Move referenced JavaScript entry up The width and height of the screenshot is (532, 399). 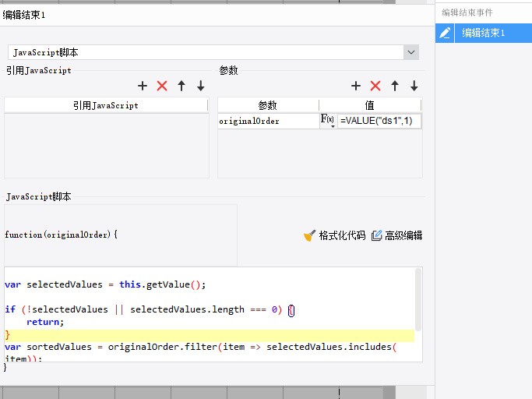181,86
